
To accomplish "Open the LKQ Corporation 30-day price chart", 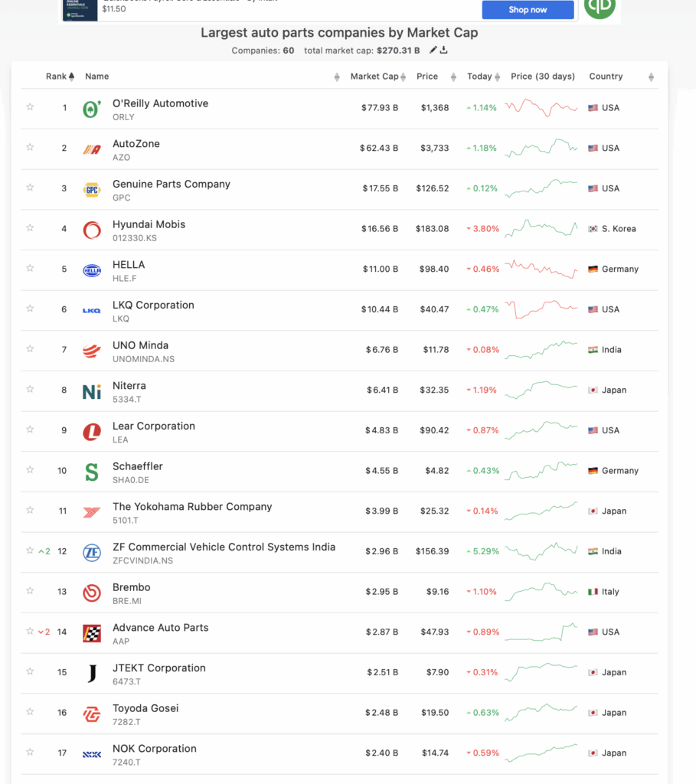I will pos(541,309).
